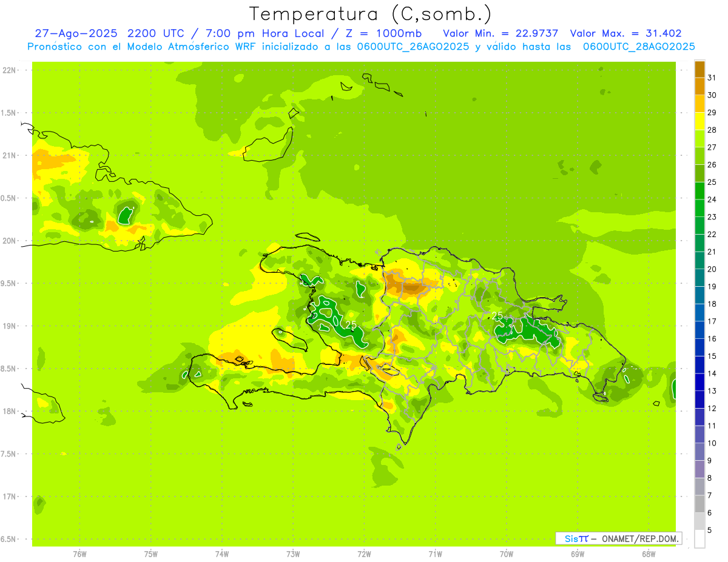Click the brown swatch above 31 in legend
728x562 pixels.
(x=699, y=69)
